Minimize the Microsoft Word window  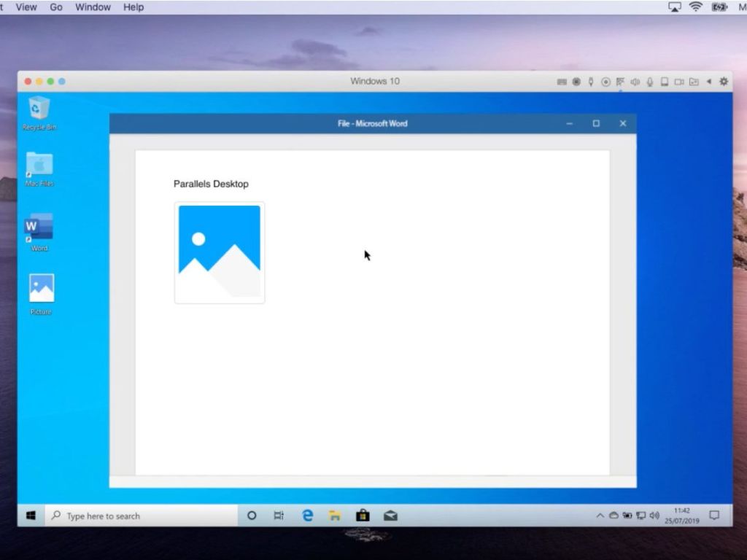[x=569, y=124]
